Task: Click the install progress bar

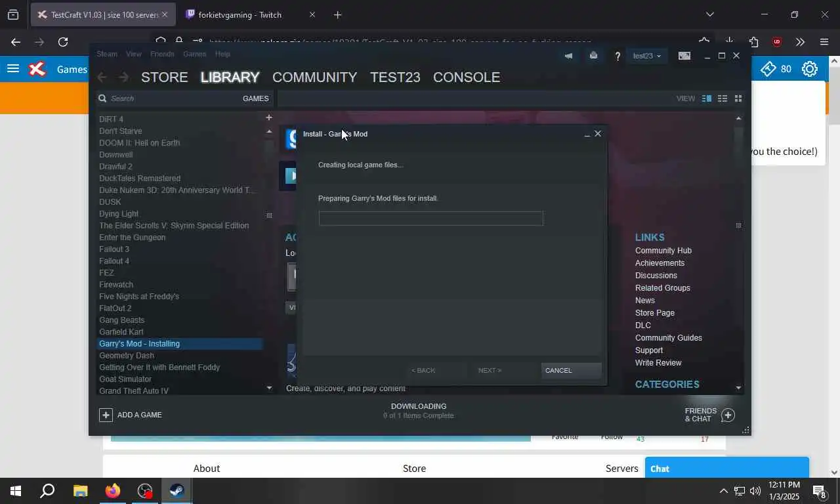Action: click(430, 219)
